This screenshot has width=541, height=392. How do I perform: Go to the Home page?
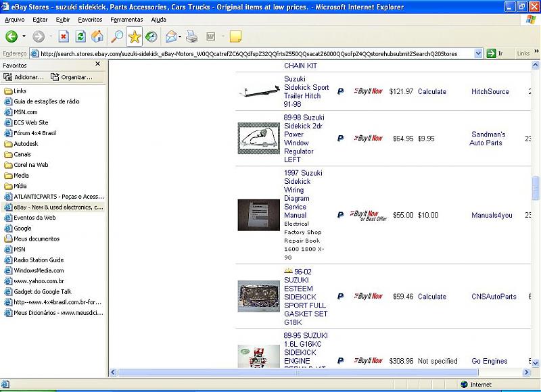coord(97,36)
